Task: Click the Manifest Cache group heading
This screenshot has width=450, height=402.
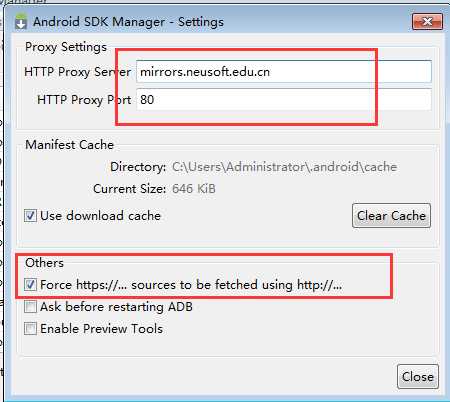Action: coord(70,145)
